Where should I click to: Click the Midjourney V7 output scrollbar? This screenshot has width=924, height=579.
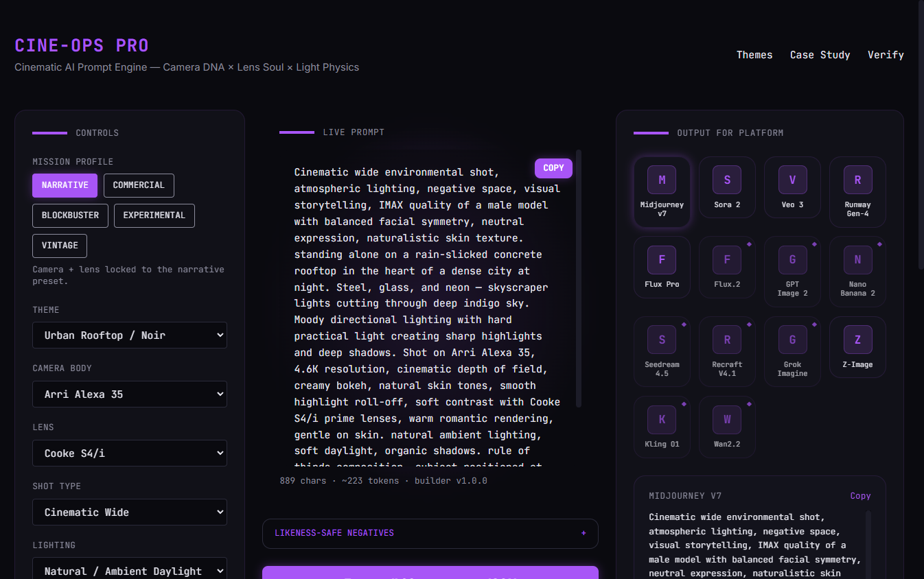tap(868, 545)
